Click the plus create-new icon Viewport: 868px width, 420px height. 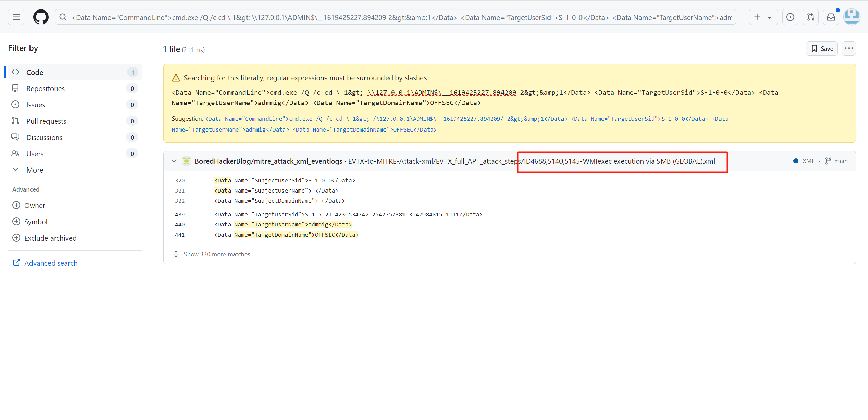[x=757, y=17]
